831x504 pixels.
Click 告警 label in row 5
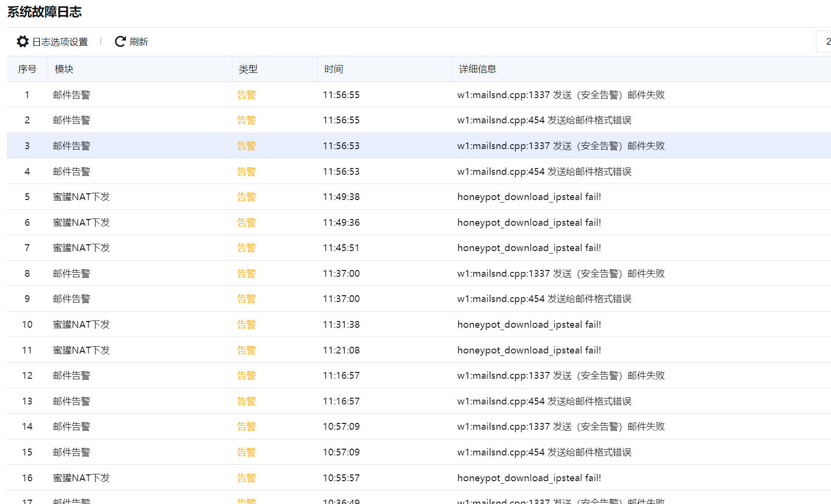(246, 197)
